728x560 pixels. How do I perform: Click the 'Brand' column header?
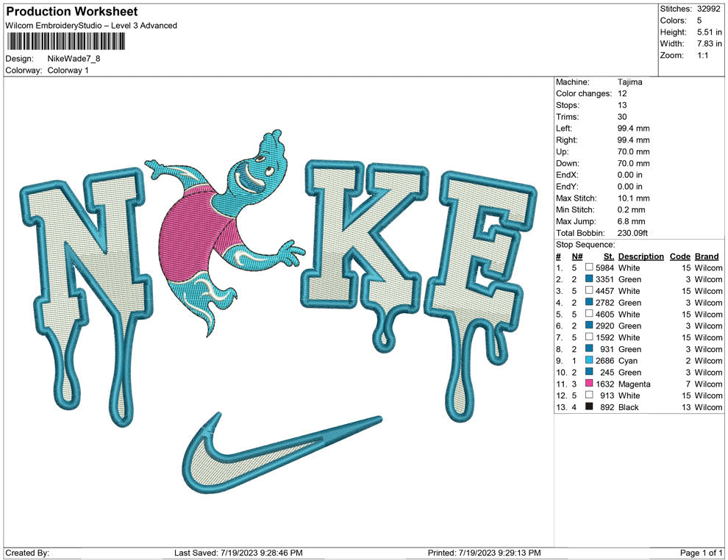tap(707, 256)
